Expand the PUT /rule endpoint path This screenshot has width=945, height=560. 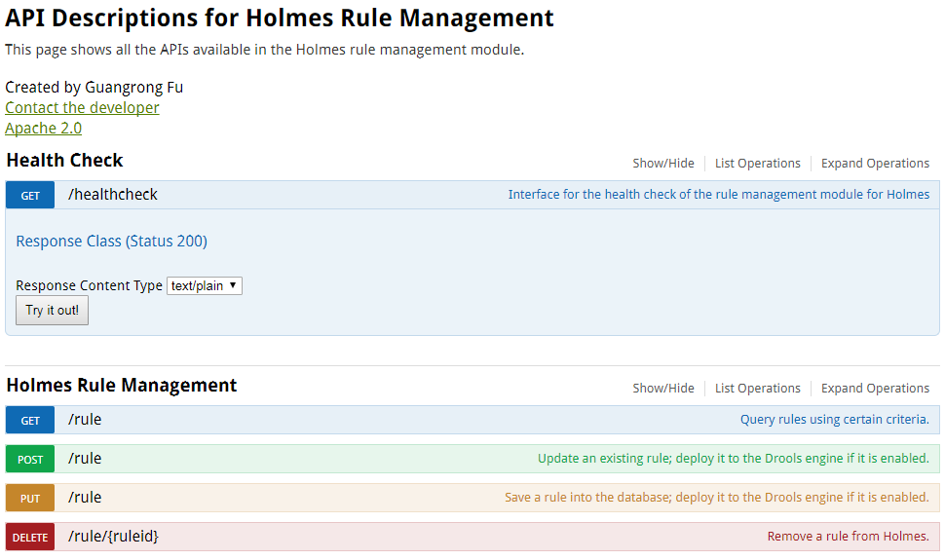85,498
